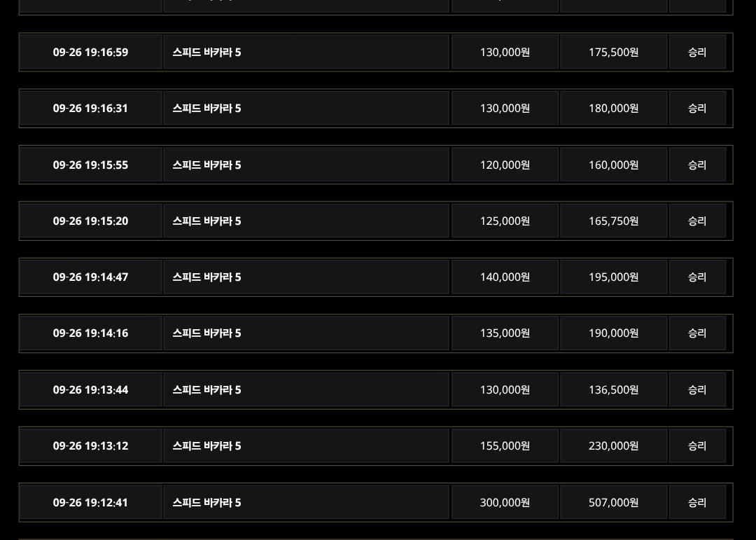Viewport: 756px width, 540px height.
Task: Select the 09-26 19:13:44 timestamp cell
Action: [x=91, y=390]
